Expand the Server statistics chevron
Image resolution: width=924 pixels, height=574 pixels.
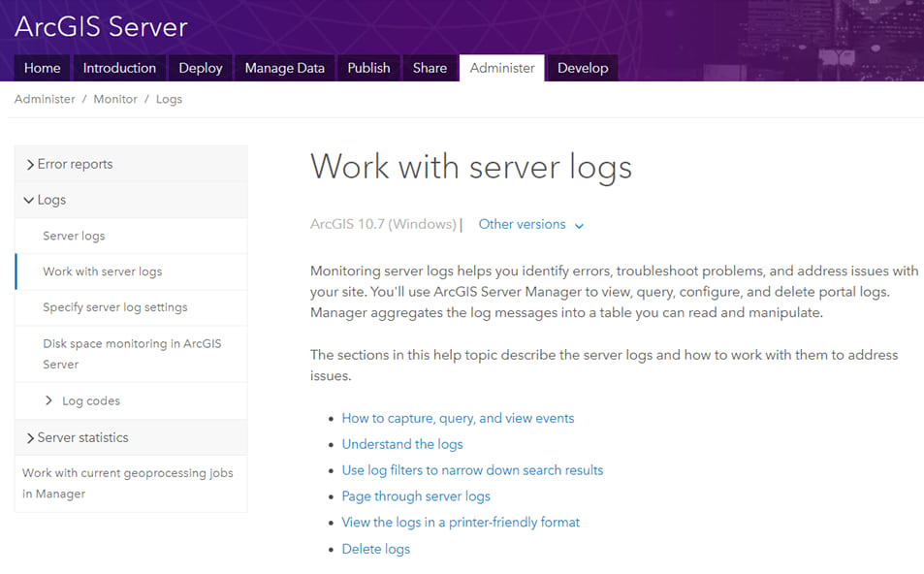pos(30,438)
